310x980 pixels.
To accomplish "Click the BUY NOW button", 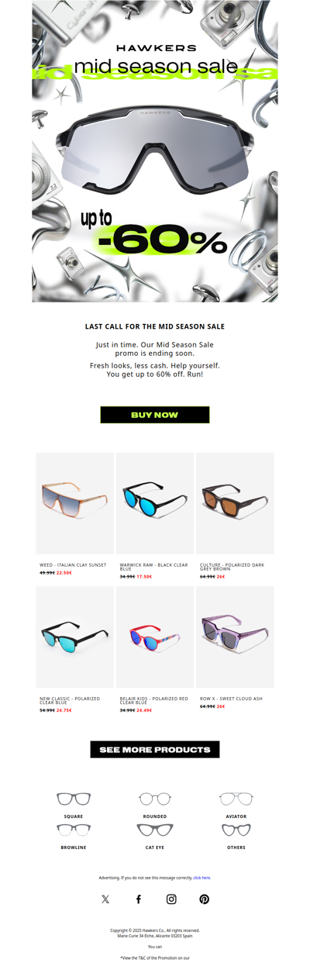I will click(x=155, y=415).
